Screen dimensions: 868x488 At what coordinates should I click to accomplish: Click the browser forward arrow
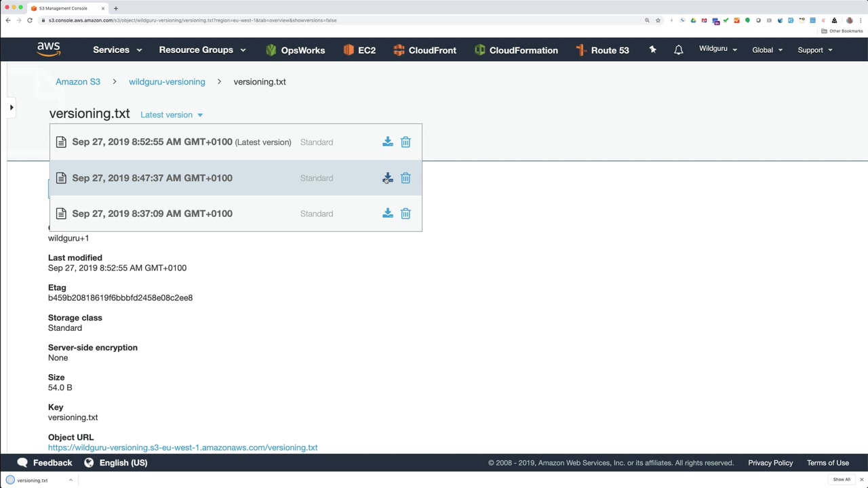(19, 20)
